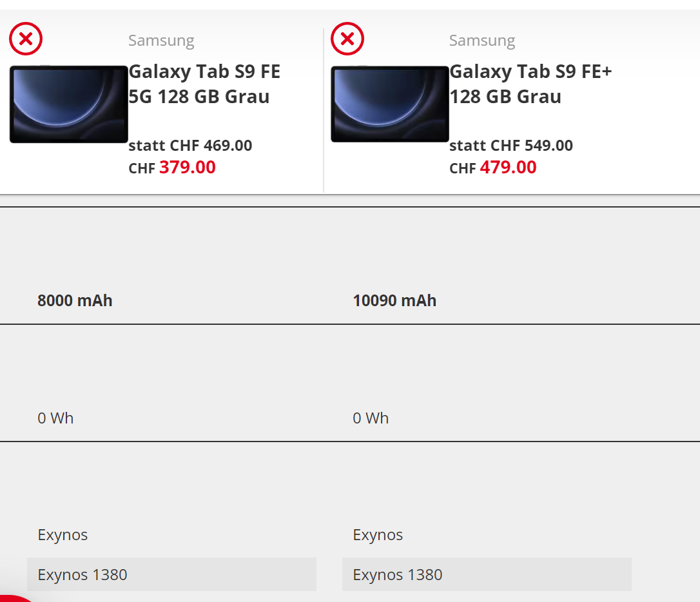700x602 pixels.
Task: Select the 8000 mAh battery value
Action: pos(75,301)
